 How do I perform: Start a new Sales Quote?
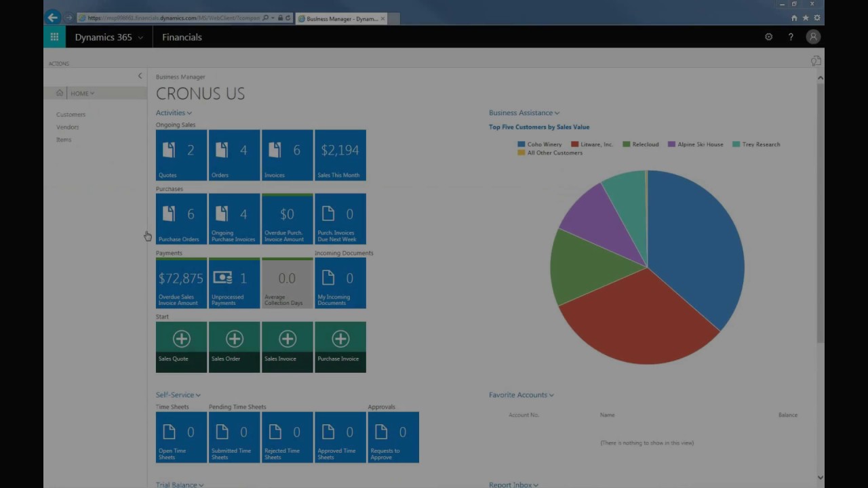(181, 347)
